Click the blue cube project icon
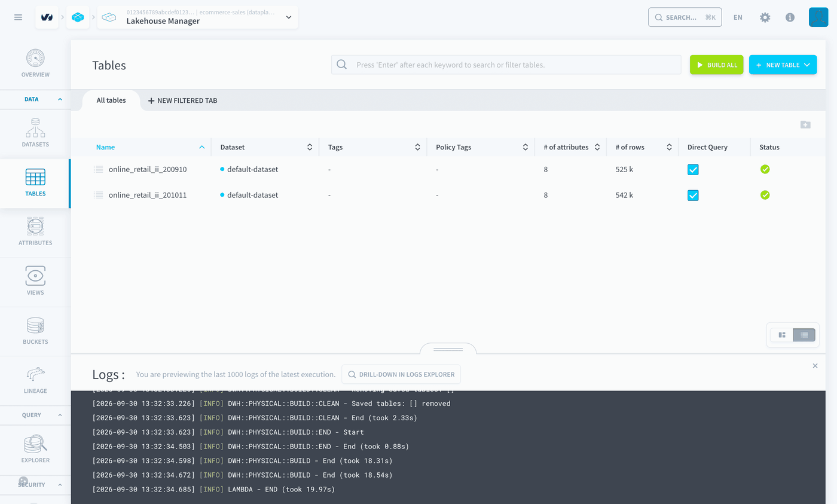This screenshot has height=504, width=837. 78,17
